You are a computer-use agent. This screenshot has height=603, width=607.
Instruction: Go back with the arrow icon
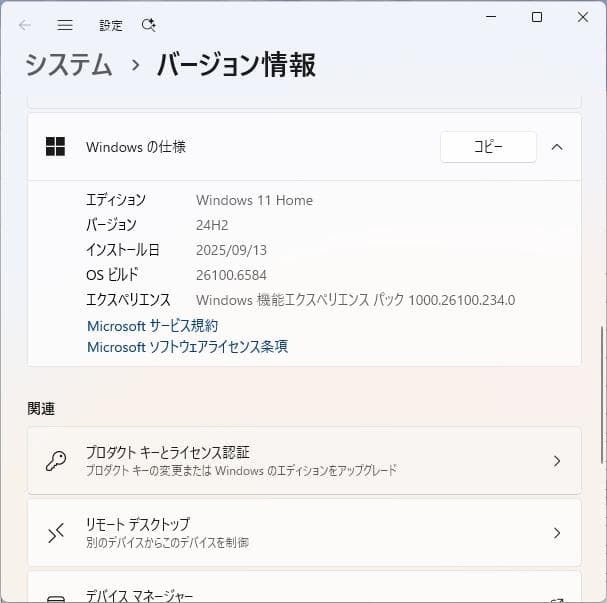coord(25,26)
